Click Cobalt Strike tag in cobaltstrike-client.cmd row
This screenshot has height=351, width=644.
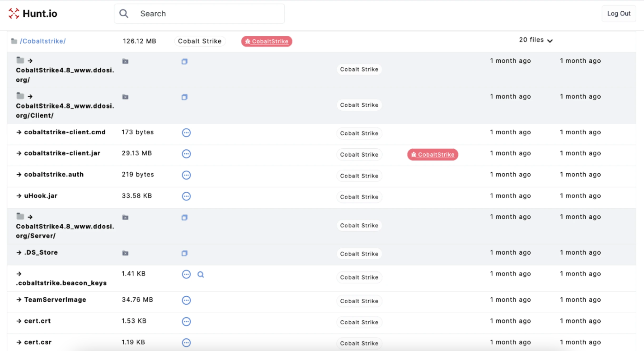tap(359, 133)
